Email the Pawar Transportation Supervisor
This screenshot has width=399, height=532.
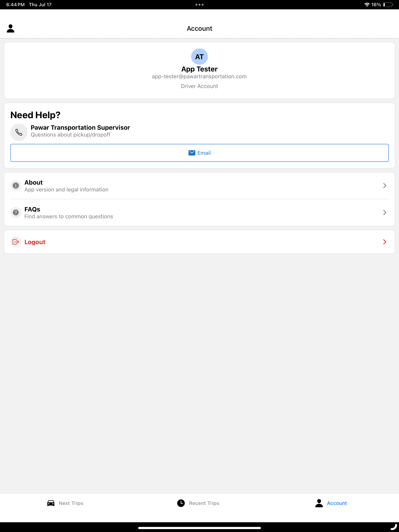[x=199, y=153]
